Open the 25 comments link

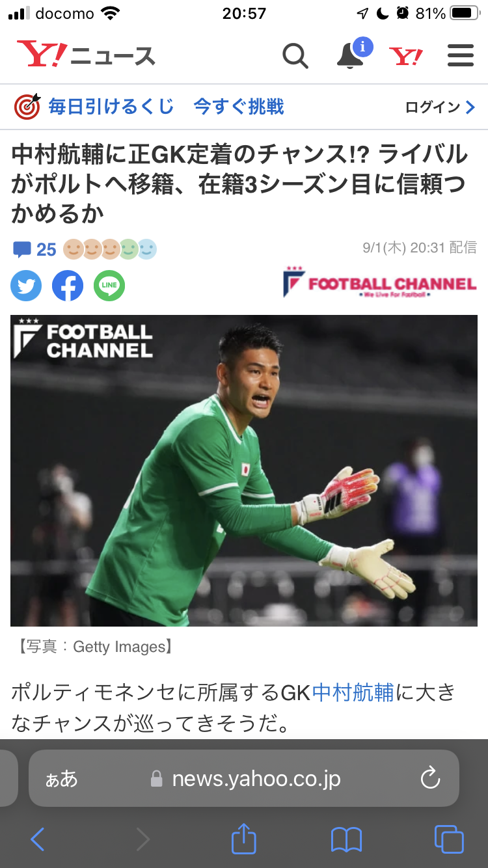[35, 250]
